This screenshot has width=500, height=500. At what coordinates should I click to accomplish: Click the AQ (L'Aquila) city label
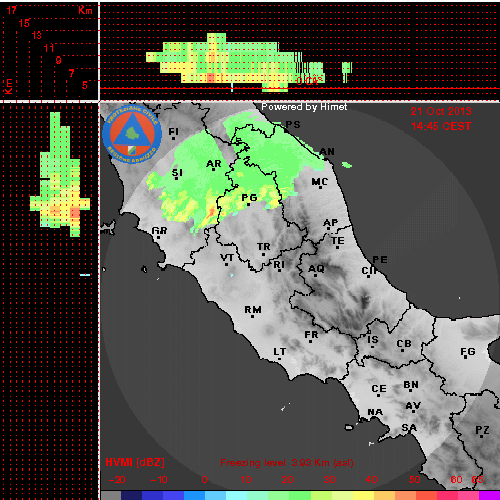[x=316, y=269]
